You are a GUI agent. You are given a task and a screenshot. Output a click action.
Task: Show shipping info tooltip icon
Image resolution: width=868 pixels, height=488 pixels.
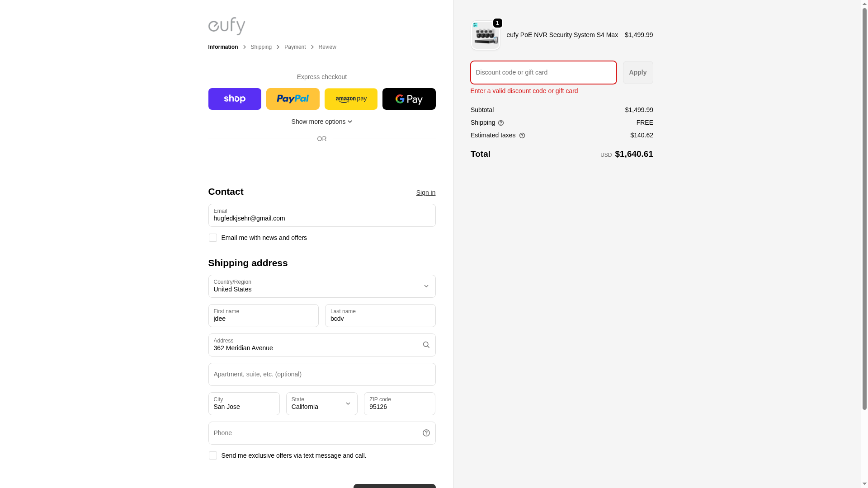[501, 123]
